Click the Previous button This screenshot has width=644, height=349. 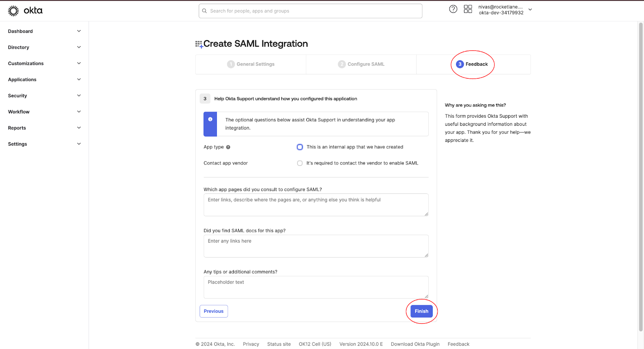tap(214, 311)
